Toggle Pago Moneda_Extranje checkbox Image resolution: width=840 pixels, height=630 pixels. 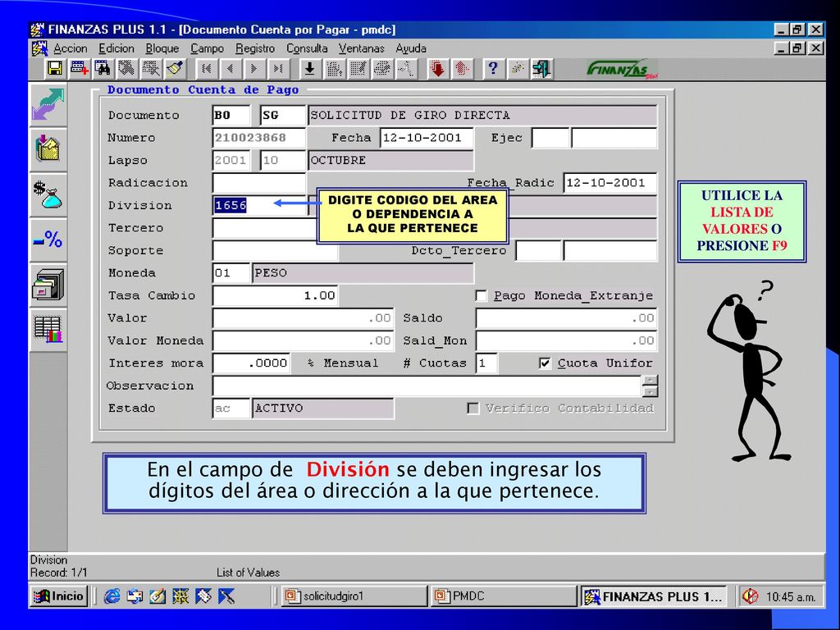(481, 295)
